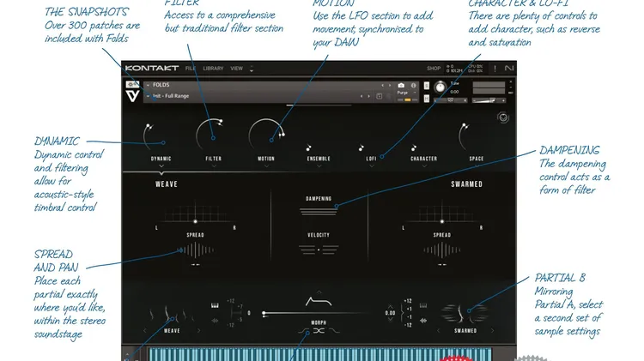Click the save snapshot icon
This screenshot has width=644, height=361.
[x=379, y=96]
